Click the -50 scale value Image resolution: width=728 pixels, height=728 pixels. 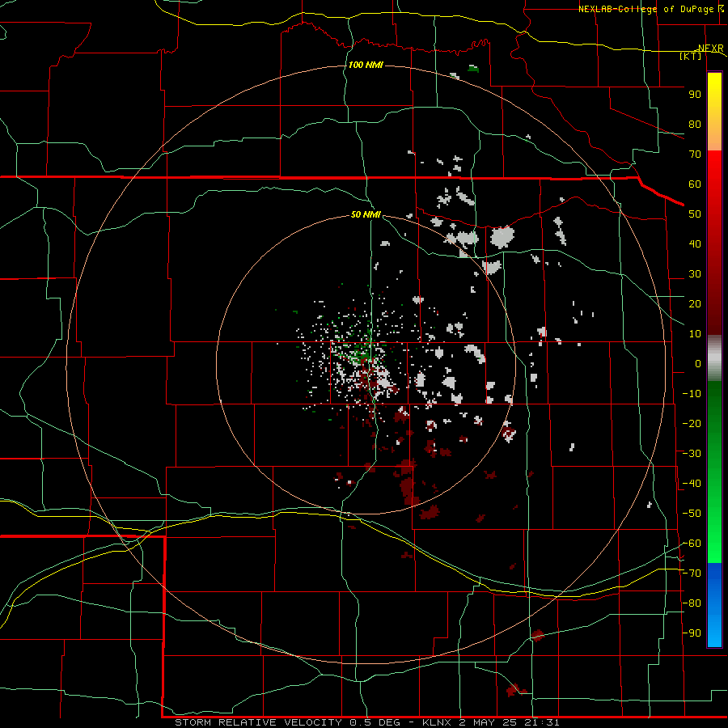pyautogui.click(x=692, y=514)
